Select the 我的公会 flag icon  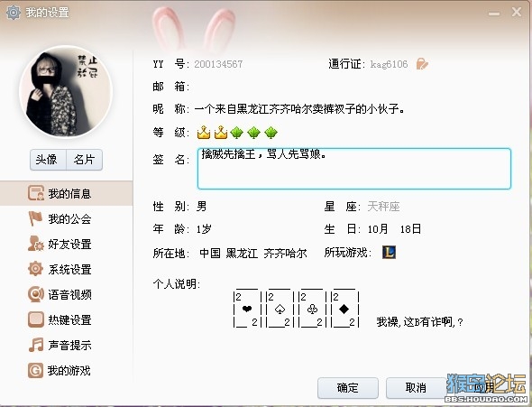pos(35,218)
